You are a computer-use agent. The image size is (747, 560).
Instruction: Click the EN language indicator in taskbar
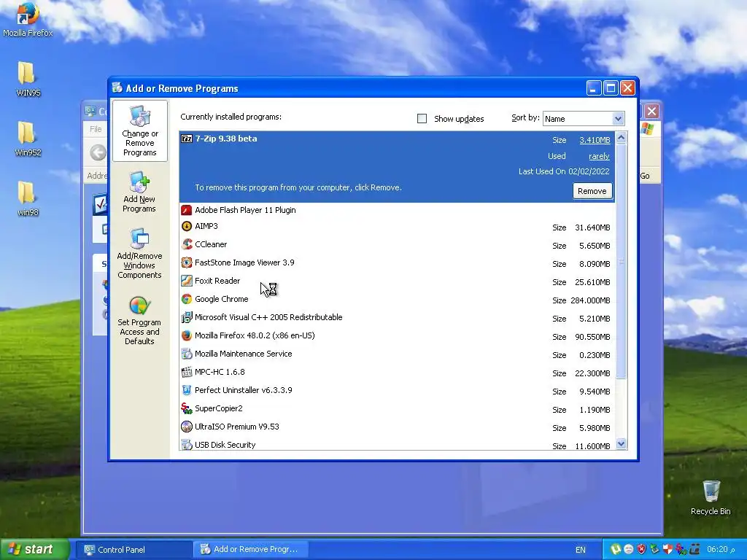pos(580,550)
